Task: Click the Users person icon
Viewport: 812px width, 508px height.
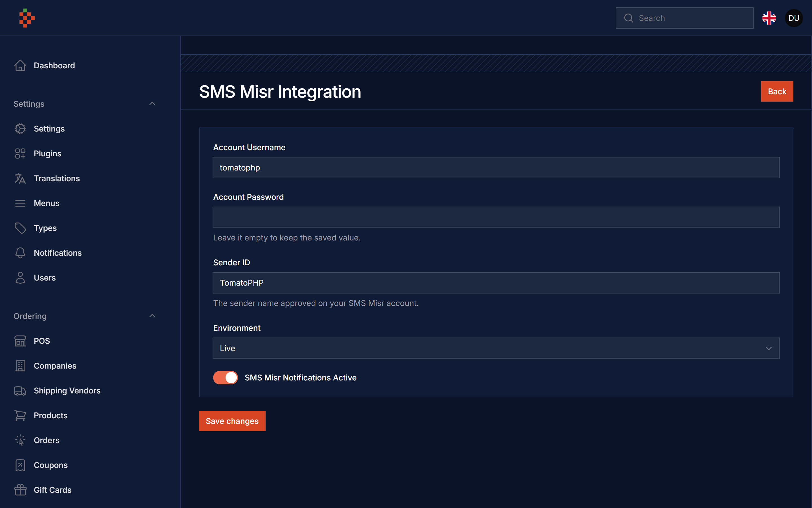Action: (x=20, y=278)
